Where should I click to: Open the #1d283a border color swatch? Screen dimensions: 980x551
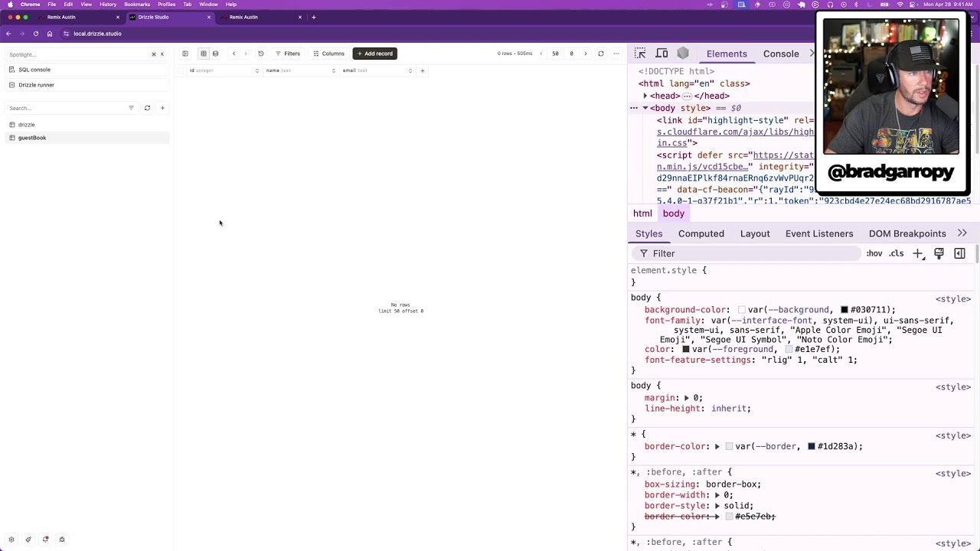811,446
